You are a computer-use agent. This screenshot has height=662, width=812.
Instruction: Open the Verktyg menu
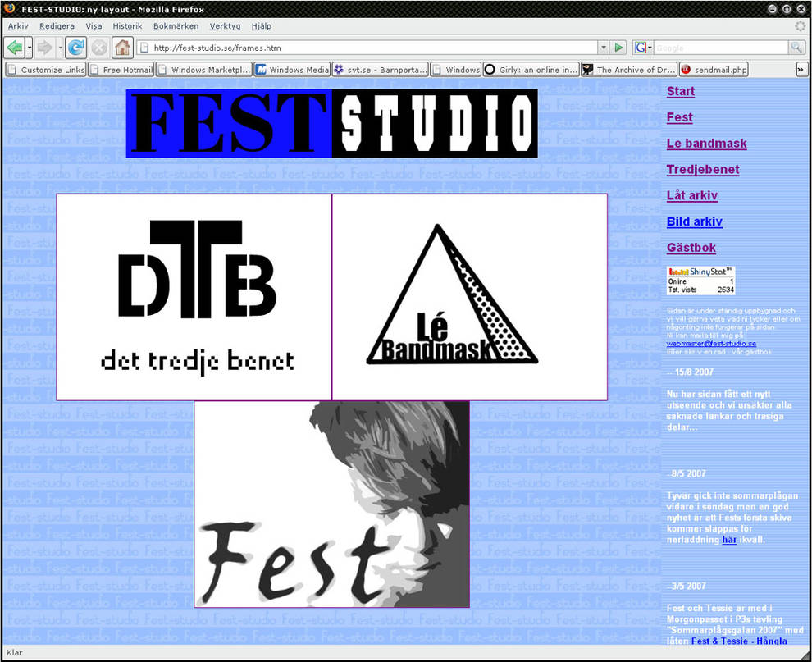click(225, 25)
